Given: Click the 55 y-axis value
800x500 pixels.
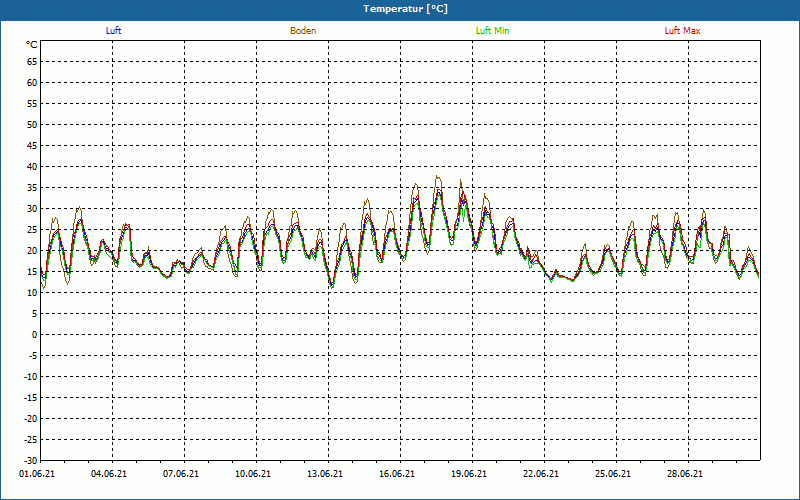Looking at the screenshot, I should [32, 104].
